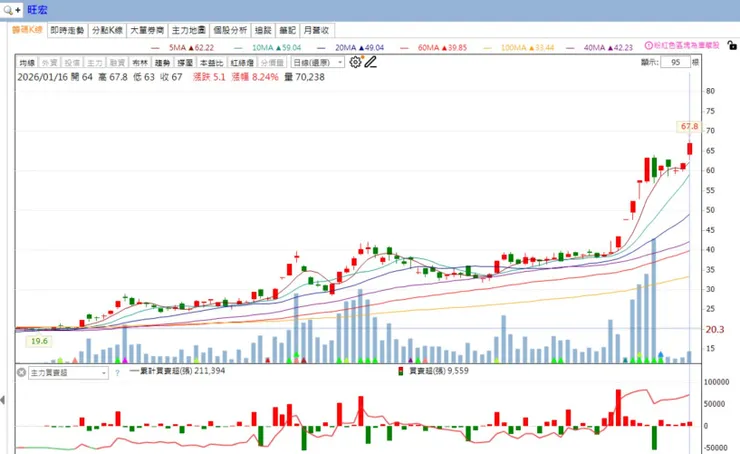Click the 旺宏 stock name title

click(x=37, y=10)
